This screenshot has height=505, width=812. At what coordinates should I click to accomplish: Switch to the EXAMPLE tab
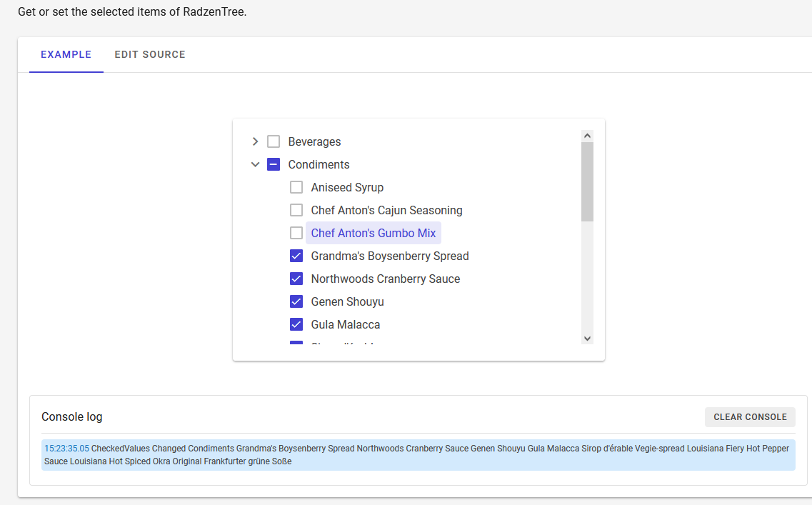point(66,54)
